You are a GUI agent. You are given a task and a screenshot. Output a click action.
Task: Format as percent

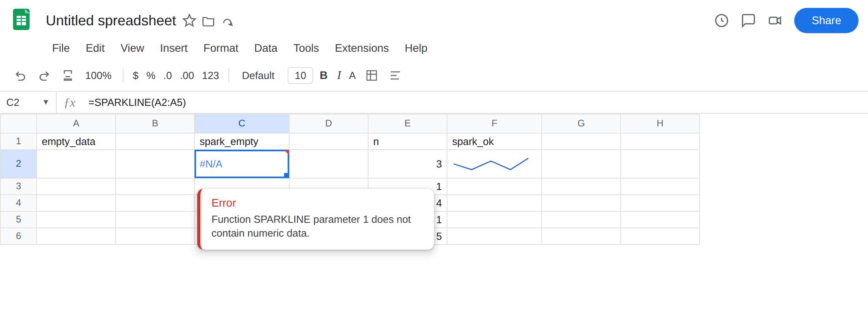[151, 75]
